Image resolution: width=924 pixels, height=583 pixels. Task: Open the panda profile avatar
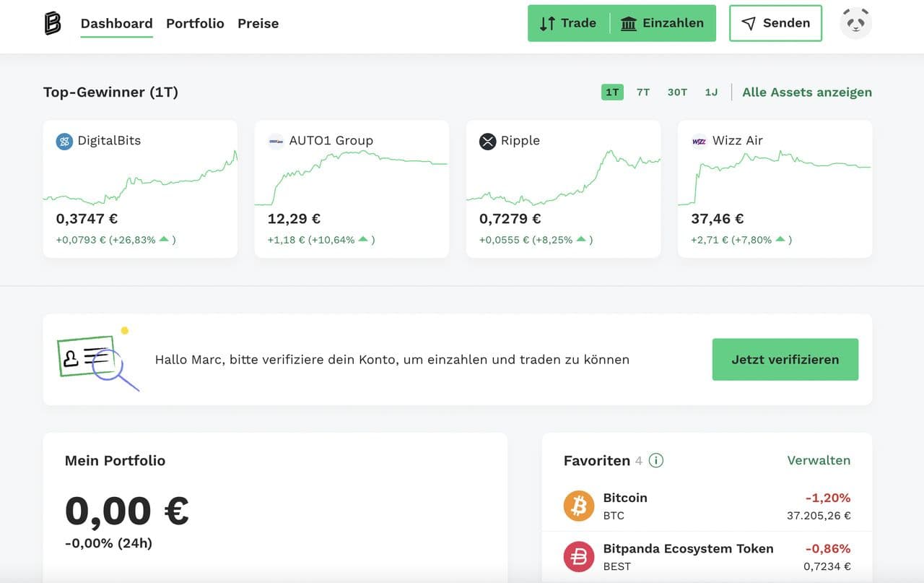point(855,23)
